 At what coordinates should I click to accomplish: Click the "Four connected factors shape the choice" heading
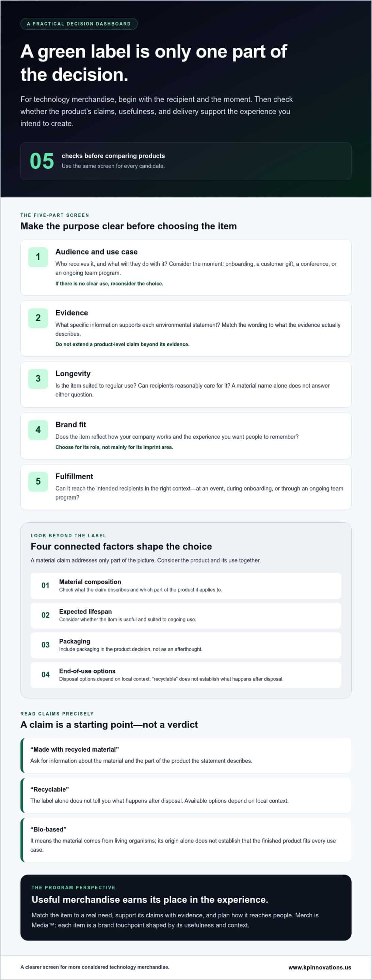(122, 546)
